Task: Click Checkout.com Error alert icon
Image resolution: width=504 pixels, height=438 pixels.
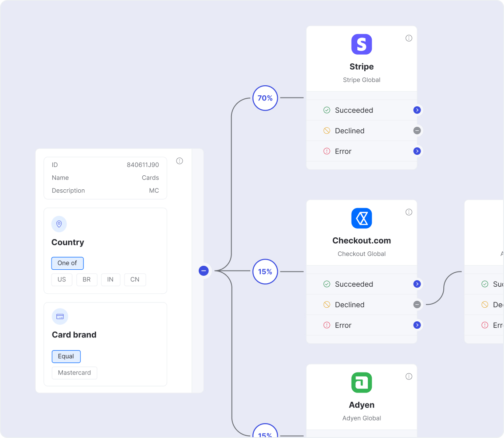Action: 327,325
